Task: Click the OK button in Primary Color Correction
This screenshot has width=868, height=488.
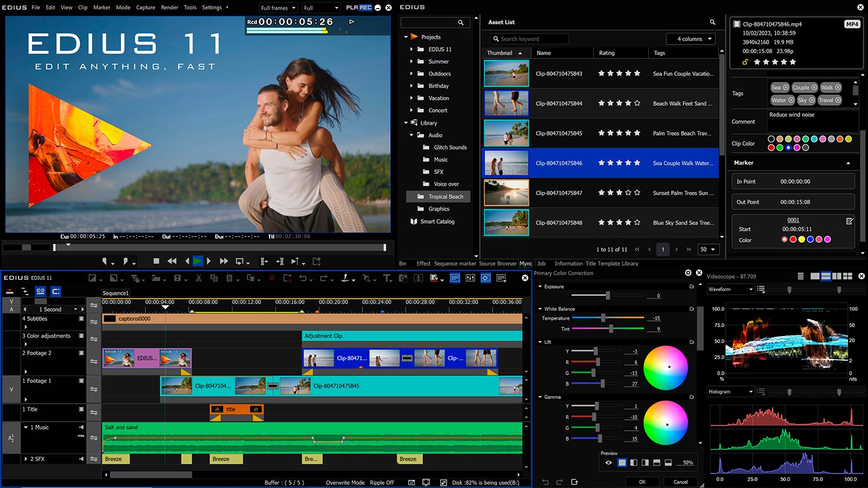Action: pos(642,482)
